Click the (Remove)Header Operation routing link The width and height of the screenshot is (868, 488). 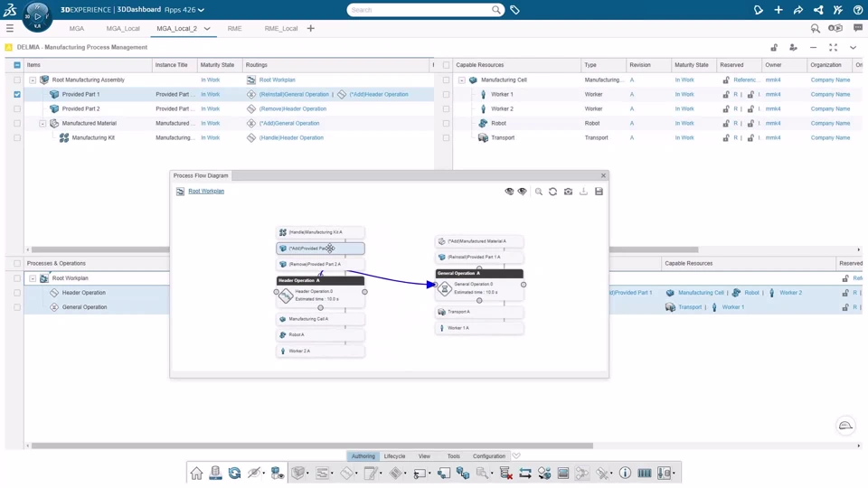point(293,109)
